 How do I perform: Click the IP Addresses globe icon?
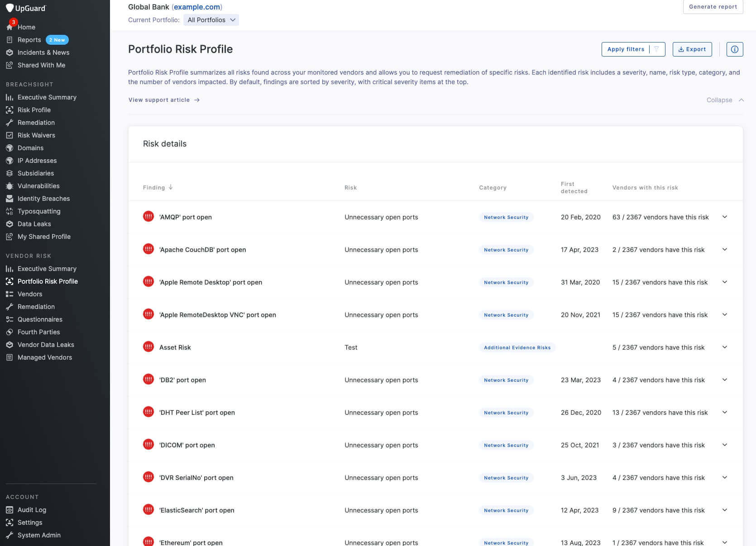(x=10, y=161)
